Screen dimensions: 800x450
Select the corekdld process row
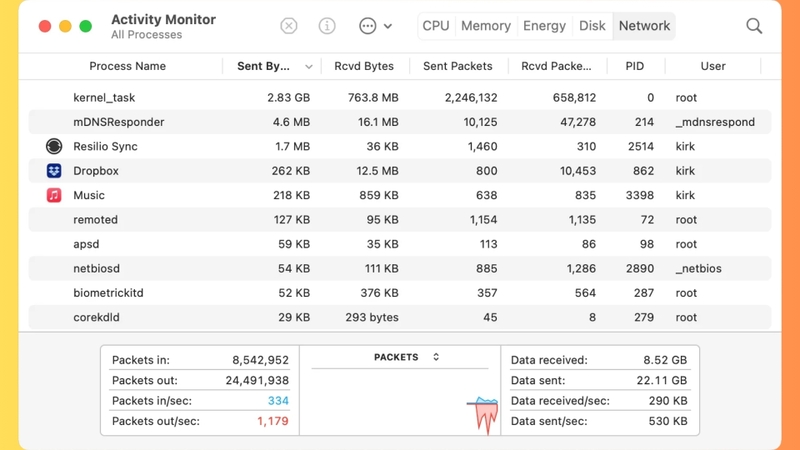click(x=400, y=317)
